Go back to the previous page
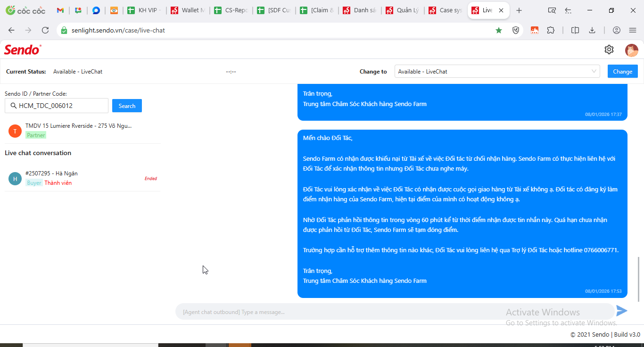This screenshot has height=347, width=644. tap(11, 30)
